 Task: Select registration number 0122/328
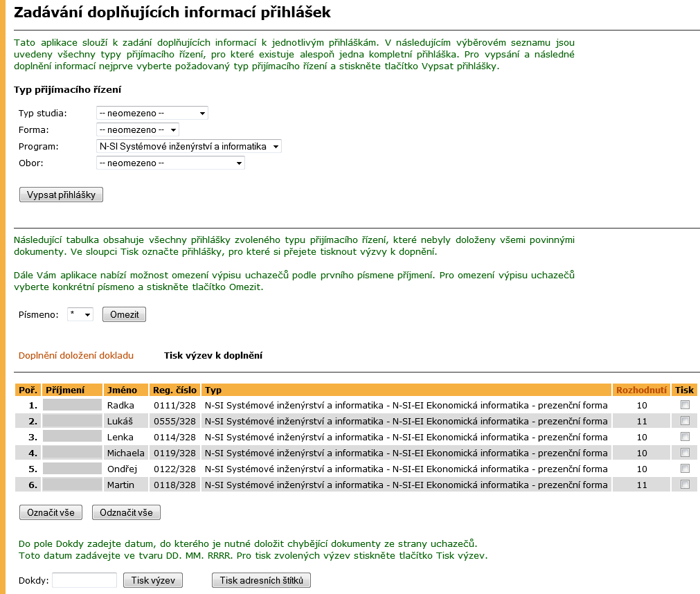pos(174,469)
